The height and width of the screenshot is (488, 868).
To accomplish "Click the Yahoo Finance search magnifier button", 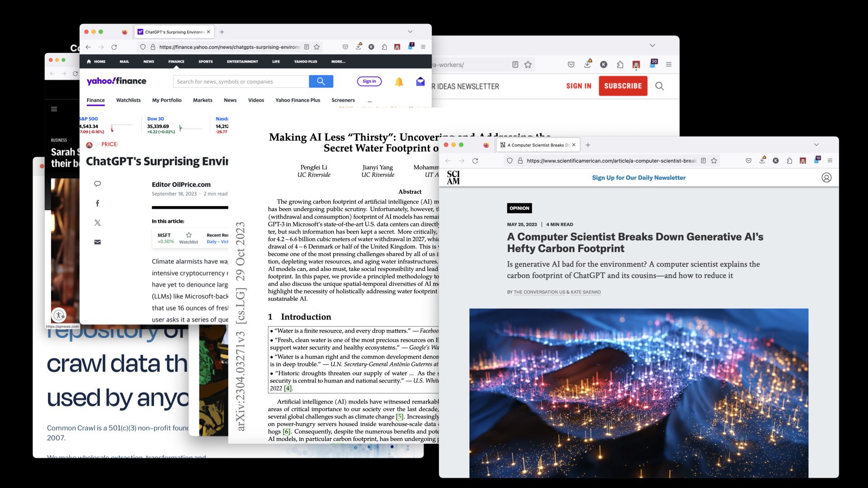I will click(321, 81).
